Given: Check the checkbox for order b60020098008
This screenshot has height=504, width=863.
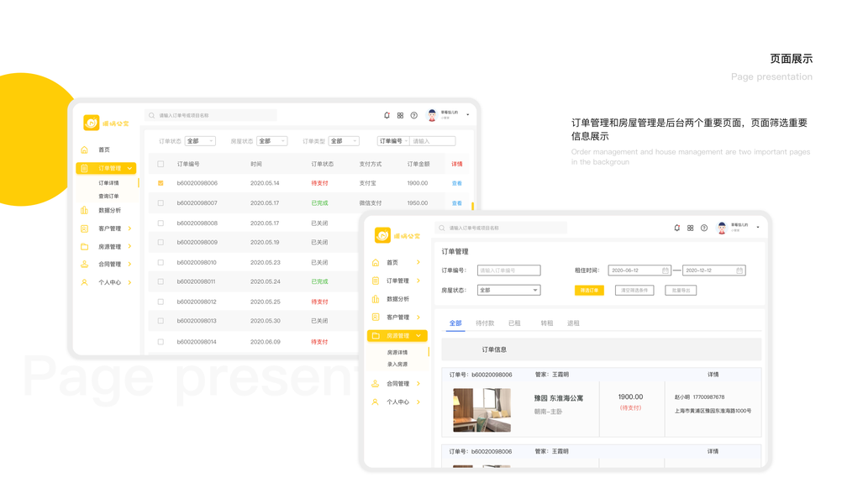Looking at the screenshot, I should click(160, 223).
